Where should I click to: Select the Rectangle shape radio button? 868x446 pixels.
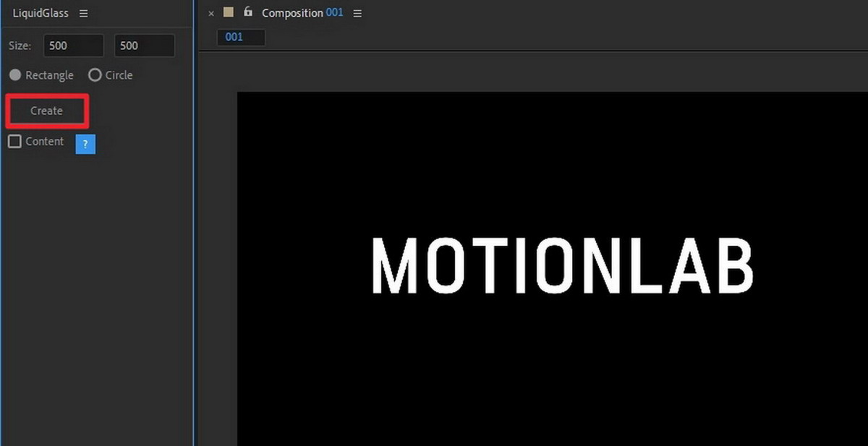[15, 75]
